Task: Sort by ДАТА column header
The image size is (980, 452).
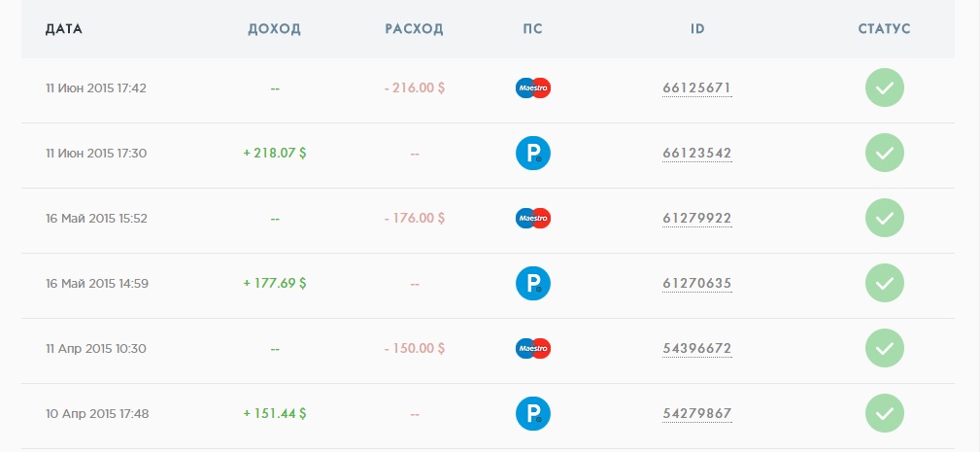Action: 64,29
